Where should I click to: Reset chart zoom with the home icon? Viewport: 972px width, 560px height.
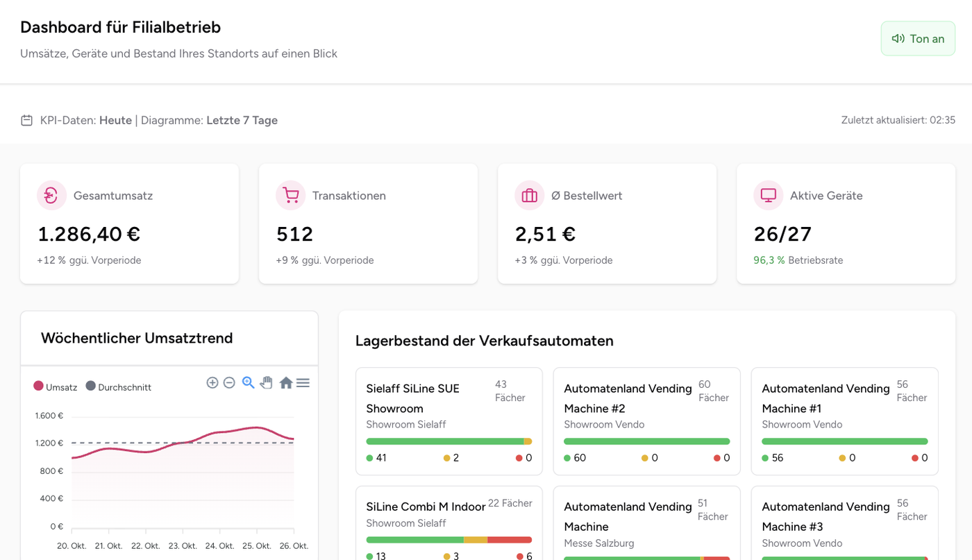pos(285,382)
